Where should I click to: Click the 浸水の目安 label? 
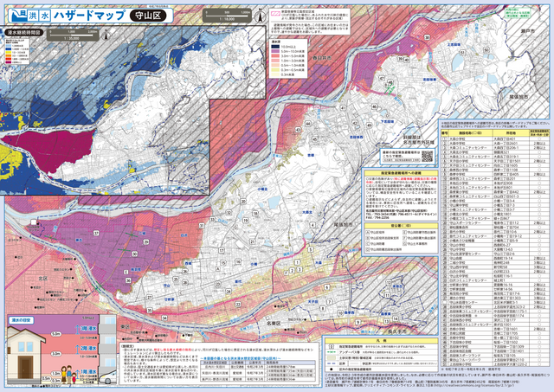coord(21,320)
